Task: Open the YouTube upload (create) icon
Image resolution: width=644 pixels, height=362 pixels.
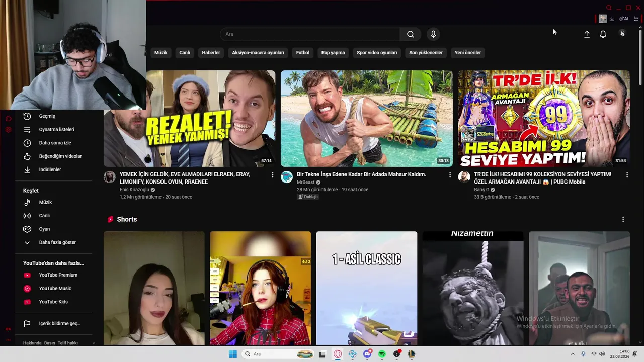Action: [587, 34]
